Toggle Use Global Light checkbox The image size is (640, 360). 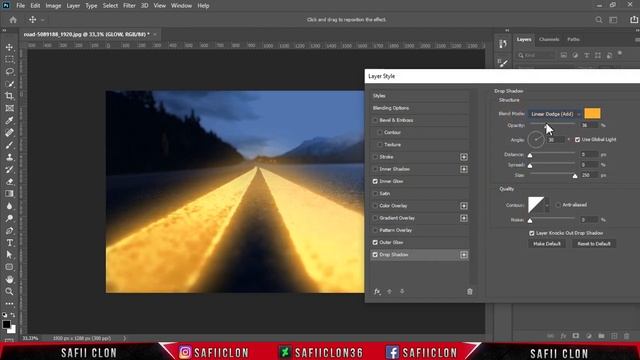(577, 140)
